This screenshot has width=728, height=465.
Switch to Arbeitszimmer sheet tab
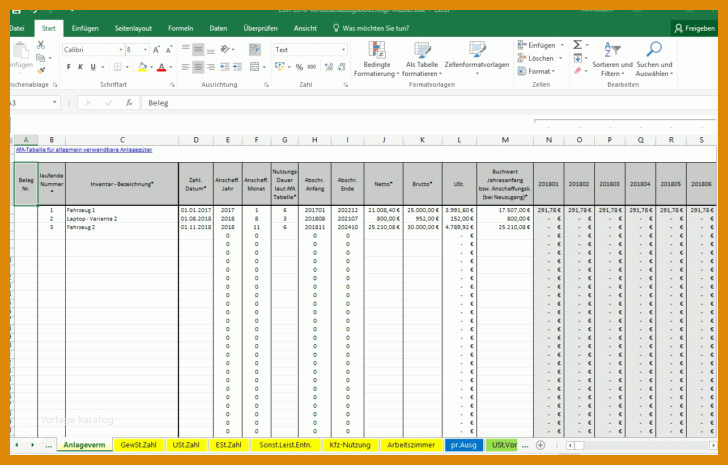click(x=411, y=445)
